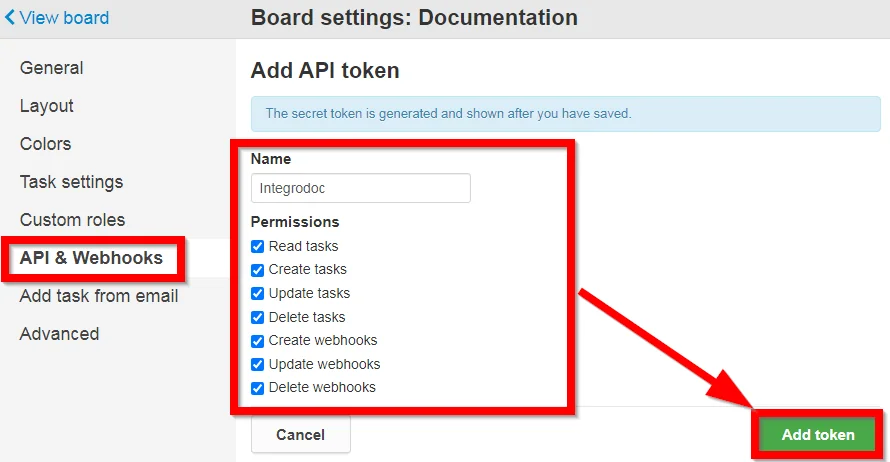Click the green Add token button

pos(818,435)
